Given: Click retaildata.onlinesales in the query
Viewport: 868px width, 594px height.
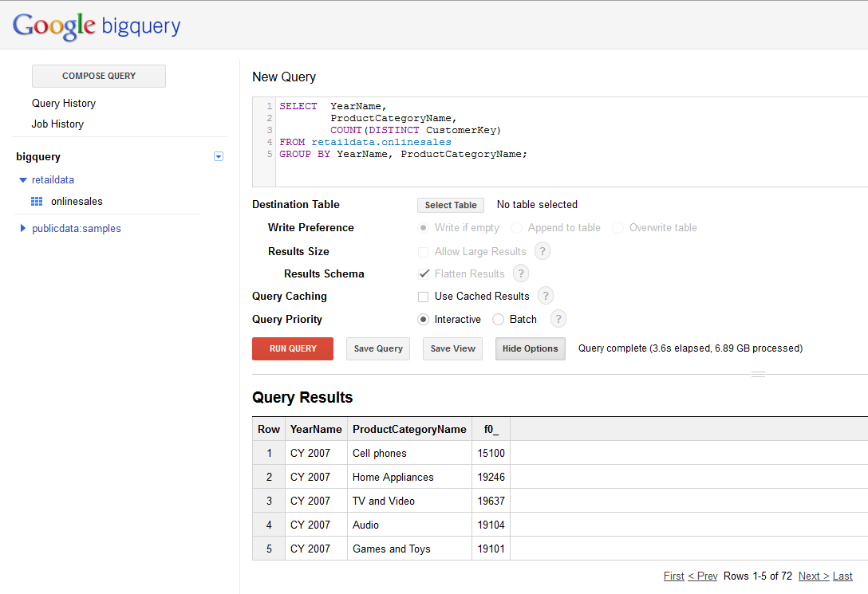Looking at the screenshot, I should point(381,142).
